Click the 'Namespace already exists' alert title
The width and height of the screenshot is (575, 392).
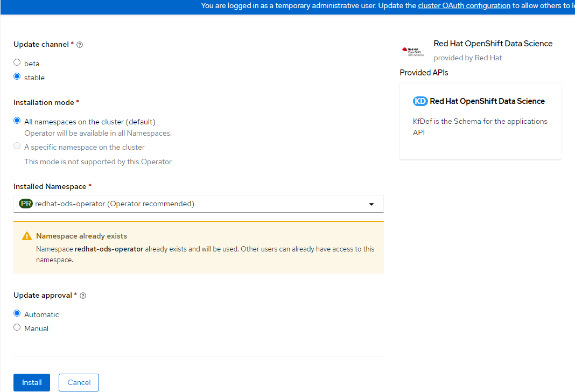(x=81, y=236)
